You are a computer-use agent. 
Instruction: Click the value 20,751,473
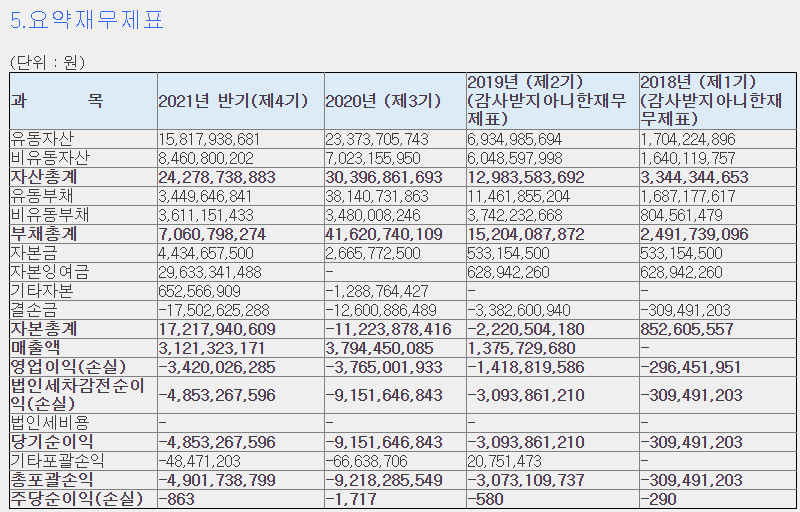pos(505,461)
